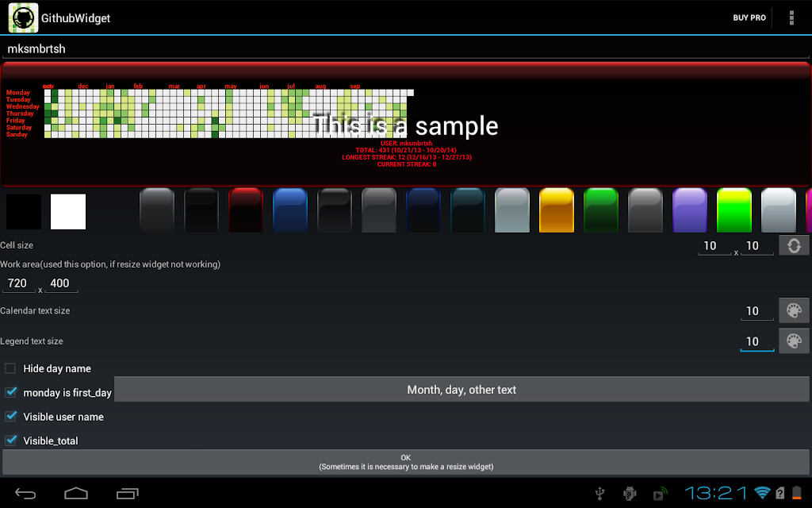Image resolution: width=812 pixels, height=508 pixels.
Task: Select the pale gray-blue glossy theme
Action: pyautogui.click(x=512, y=210)
